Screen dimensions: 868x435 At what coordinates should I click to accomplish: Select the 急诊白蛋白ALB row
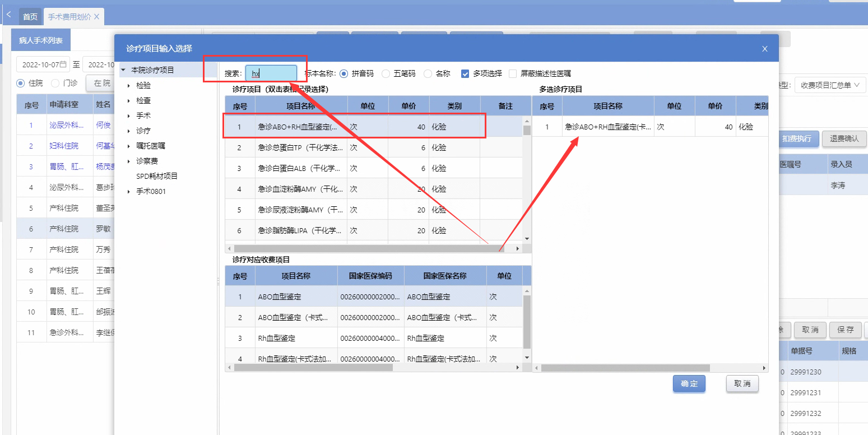(x=374, y=169)
